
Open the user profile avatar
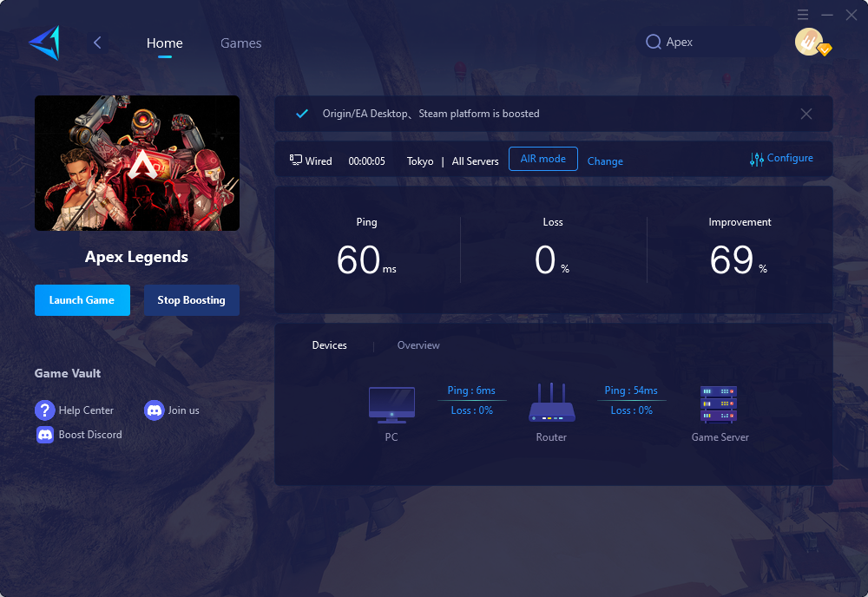809,42
